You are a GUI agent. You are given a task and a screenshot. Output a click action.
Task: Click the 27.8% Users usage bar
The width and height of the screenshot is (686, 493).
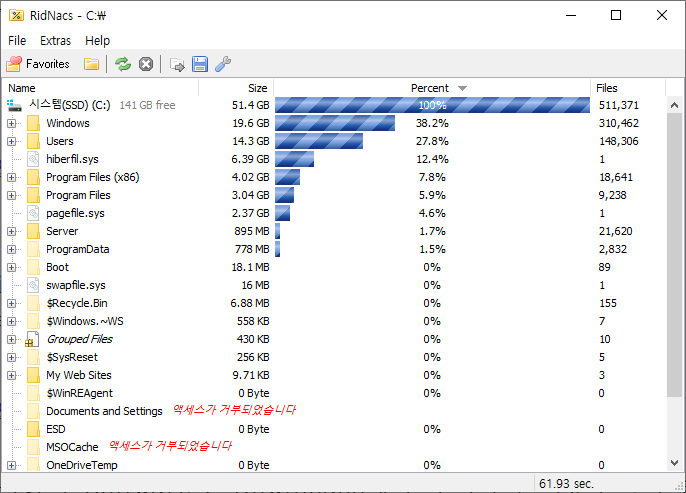click(319, 141)
